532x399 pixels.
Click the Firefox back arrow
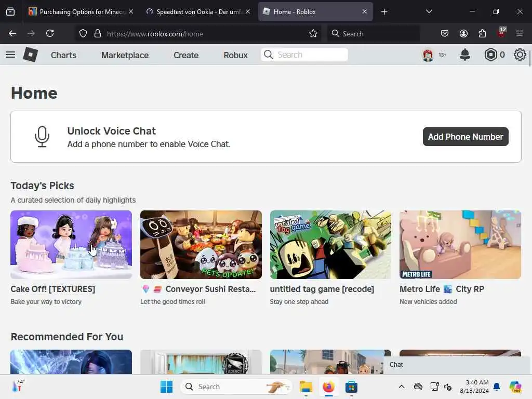[12, 33]
